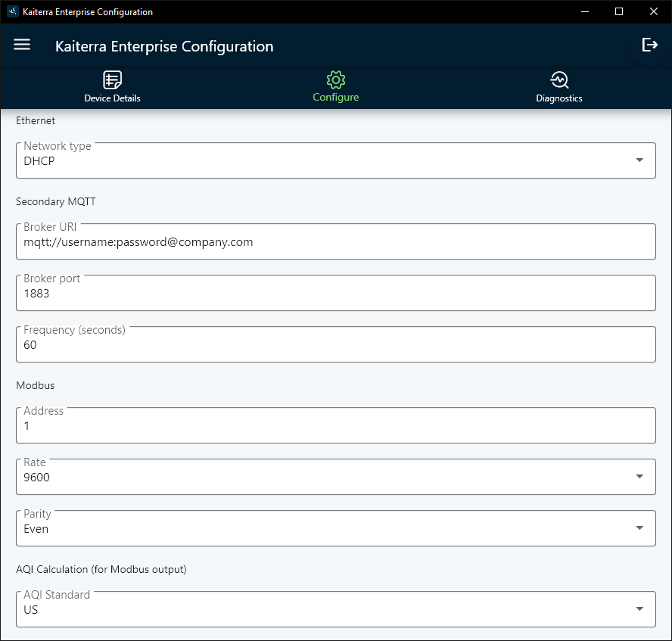The height and width of the screenshot is (641, 672).
Task: Click into the Broker URI field
Action: (x=336, y=241)
